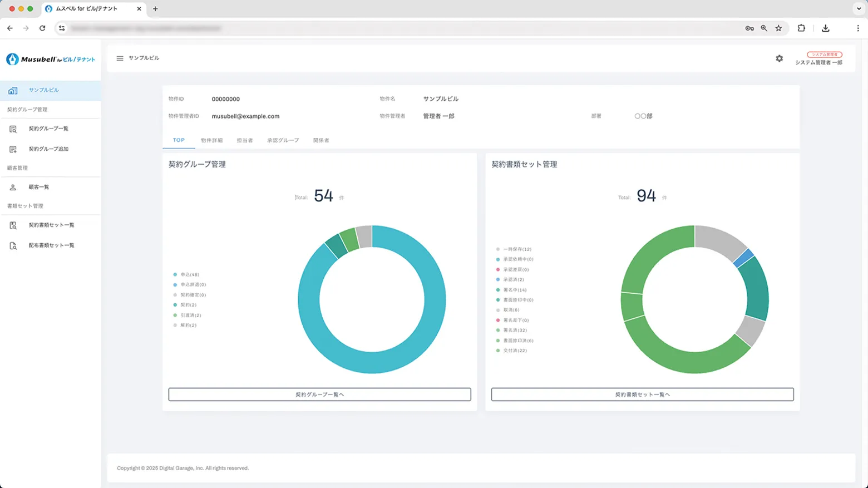The height and width of the screenshot is (488, 868).
Task: Click the 契約グループ一覧 sidebar icon
Action: pos(13,129)
